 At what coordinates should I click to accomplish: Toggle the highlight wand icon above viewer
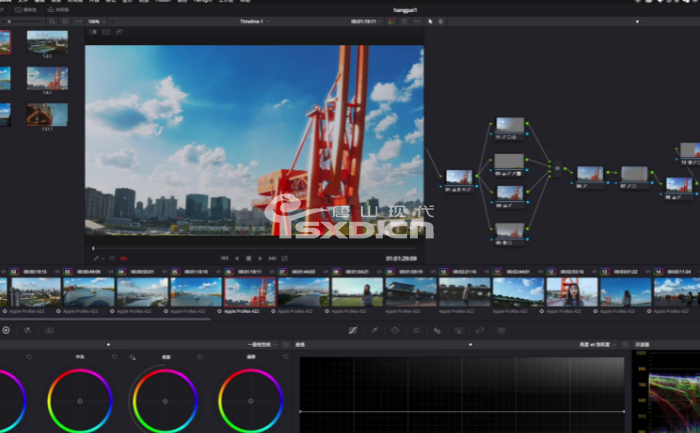click(x=119, y=32)
